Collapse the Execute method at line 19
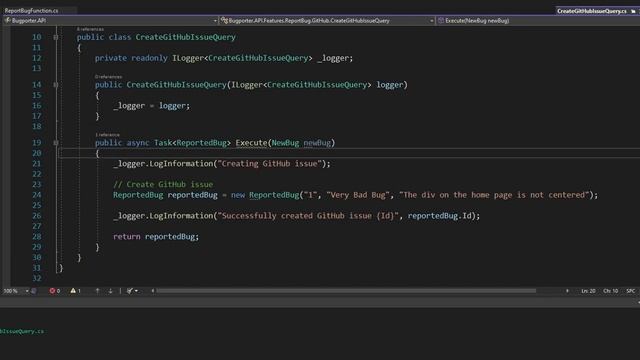This screenshot has height=360, width=640. [x=56, y=143]
